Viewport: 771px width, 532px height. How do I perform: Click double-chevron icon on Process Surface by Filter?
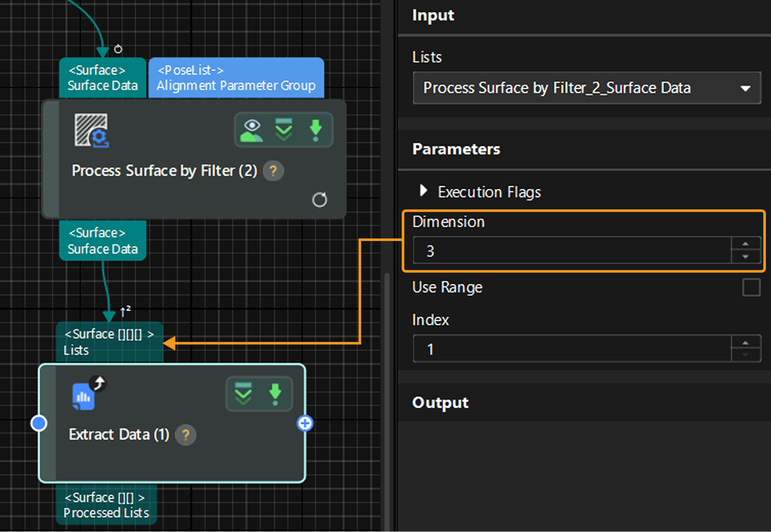click(x=284, y=130)
